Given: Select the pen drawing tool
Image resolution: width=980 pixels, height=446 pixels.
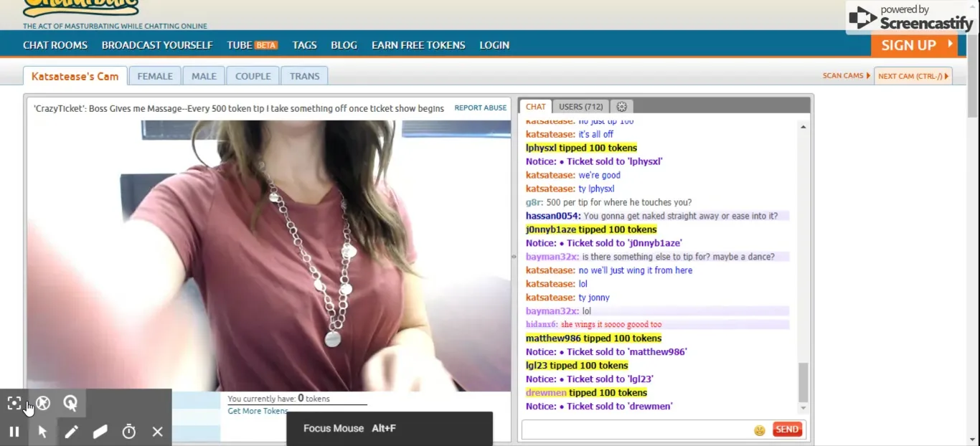Looking at the screenshot, I should pyautogui.click(x=72, y=432).
